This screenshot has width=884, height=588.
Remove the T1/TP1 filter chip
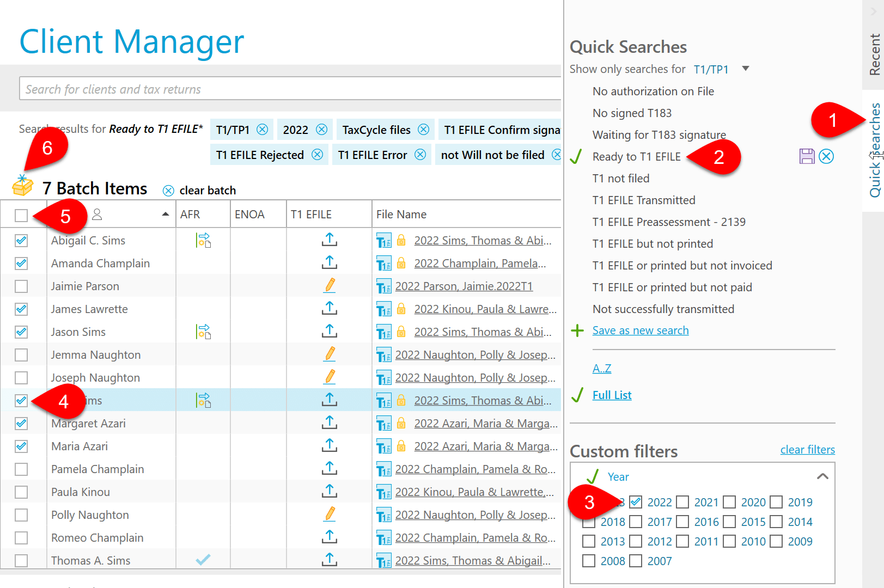pos(262,130)
